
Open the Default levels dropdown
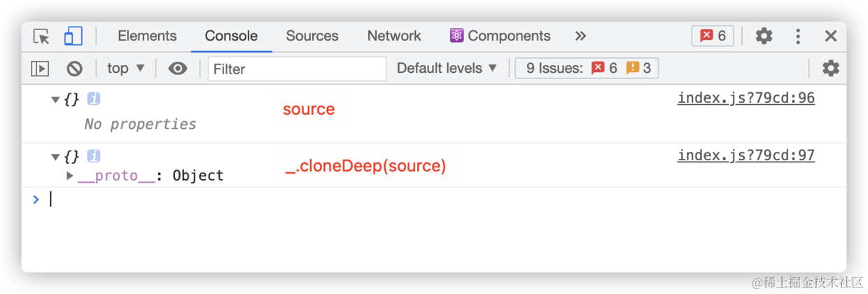tap(447, 69)
